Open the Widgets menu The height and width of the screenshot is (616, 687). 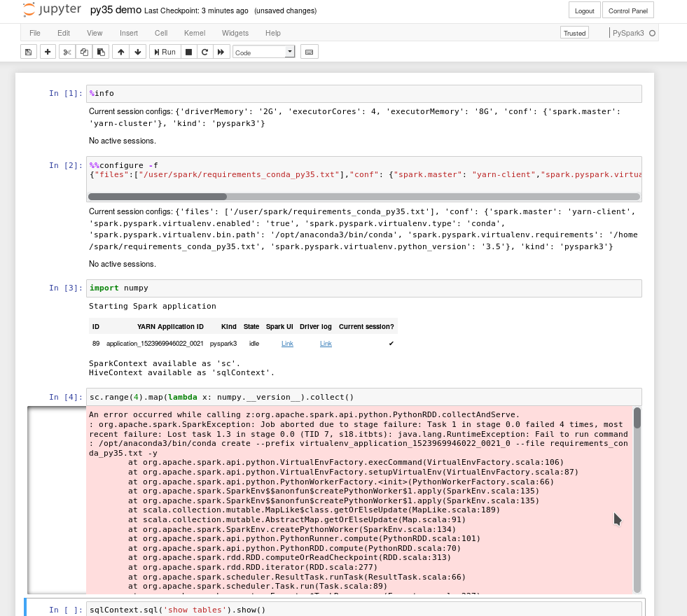(x=235, y=33)
